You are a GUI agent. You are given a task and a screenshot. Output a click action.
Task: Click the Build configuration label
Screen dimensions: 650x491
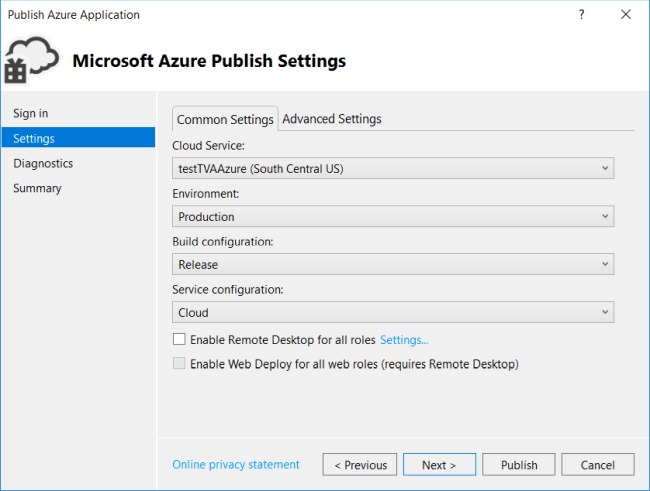point(223,242)
